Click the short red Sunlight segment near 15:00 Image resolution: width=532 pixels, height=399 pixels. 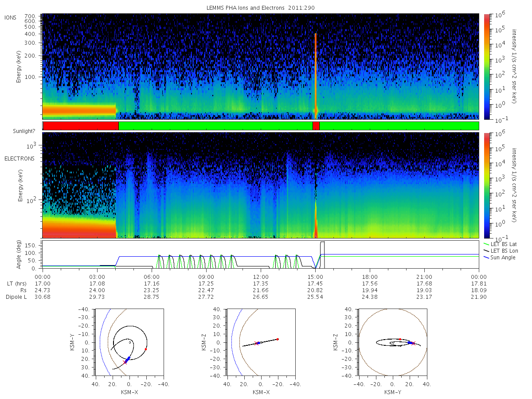[316, 126]
